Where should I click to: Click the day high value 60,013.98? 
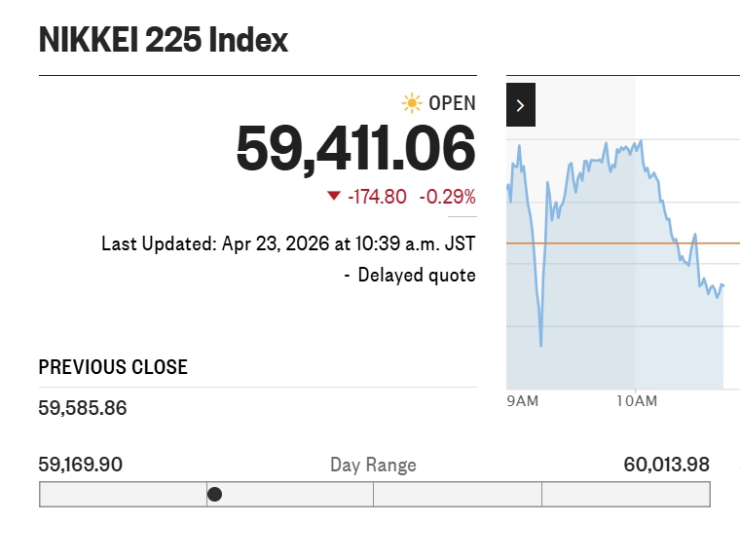point(666,465)
